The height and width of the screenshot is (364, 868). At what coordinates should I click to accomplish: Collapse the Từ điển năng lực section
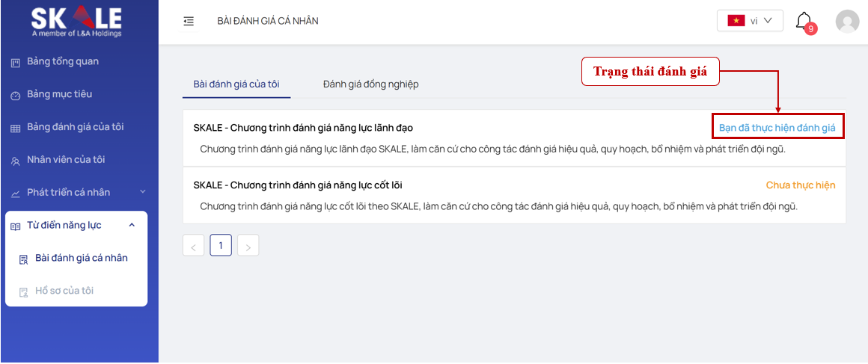click(x=132, y=225)
